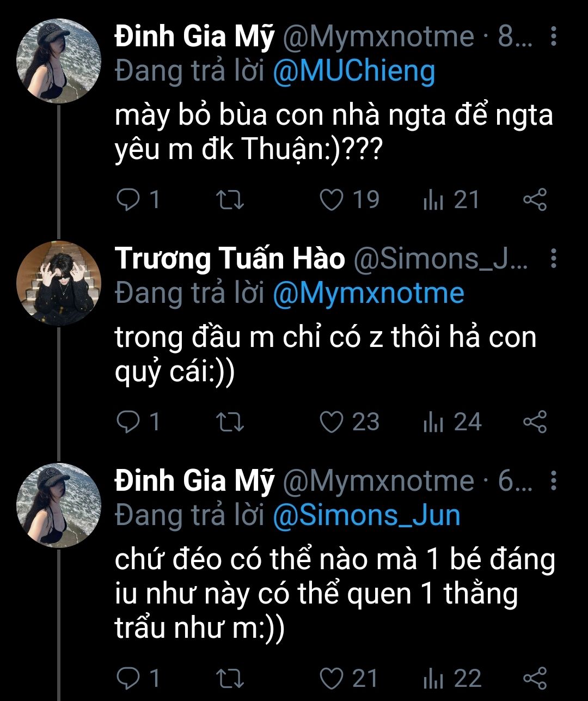Image resolution: width=588 pixels, height=701 pixels.
Task: Retweet Trương Tuấn Hào's tweet
Action: coord(230,423)
